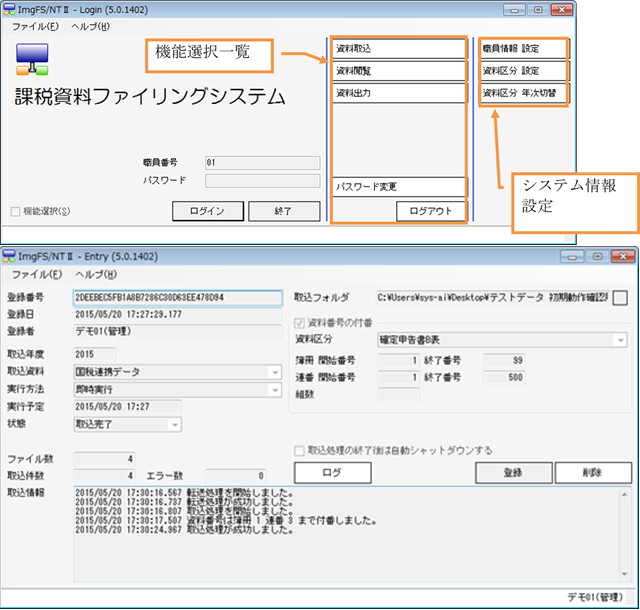Click the network computer logo above 課税資料ファイリングシステム
Image resolution: width=640 pixels, height=610 pixels.
pos(32,59)
